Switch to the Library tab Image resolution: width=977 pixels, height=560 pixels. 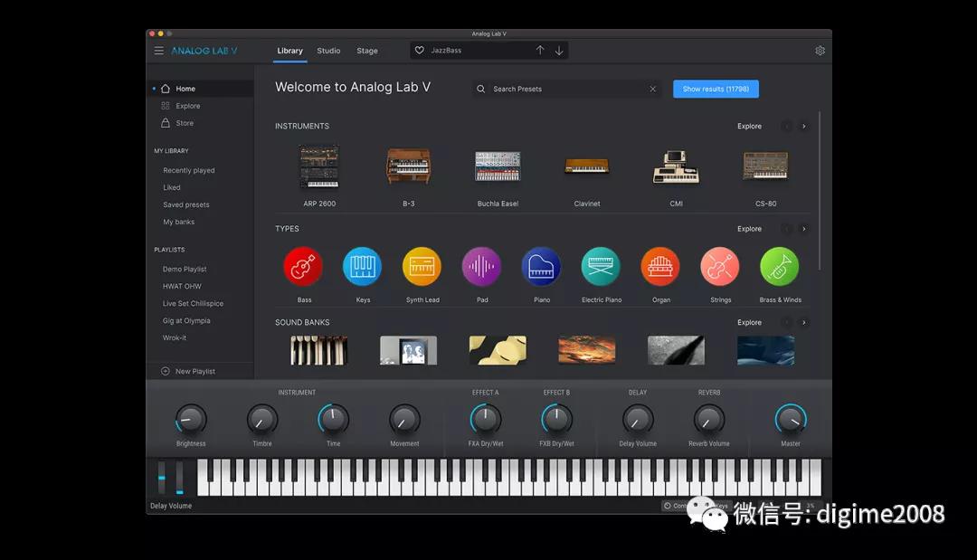pyautogui.click(x=289, y=51)
